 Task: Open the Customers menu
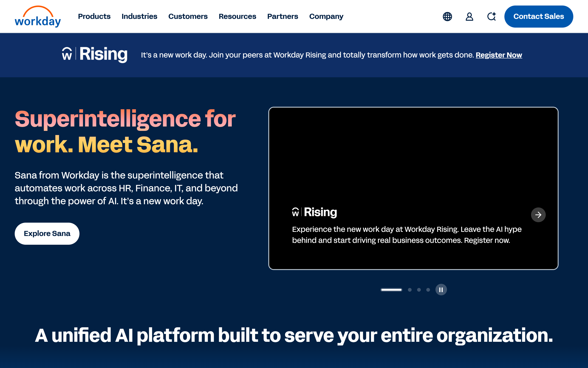click(188, 16)
